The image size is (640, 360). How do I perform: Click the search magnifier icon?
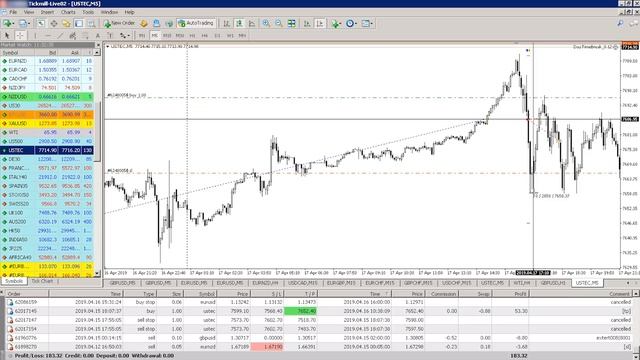click(x=620, y=24)
